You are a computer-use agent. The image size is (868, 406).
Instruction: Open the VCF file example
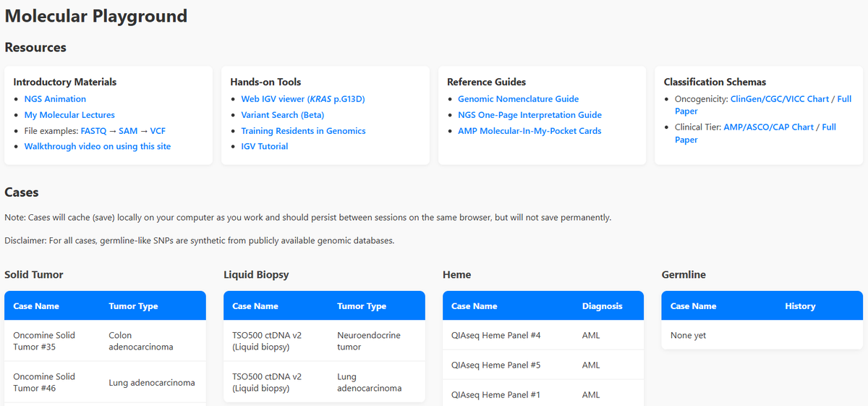(158, 131)
